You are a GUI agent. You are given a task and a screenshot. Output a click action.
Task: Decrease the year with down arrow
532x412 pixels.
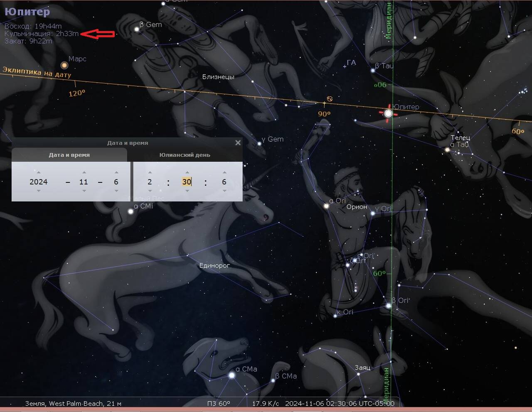click(39, 191)
